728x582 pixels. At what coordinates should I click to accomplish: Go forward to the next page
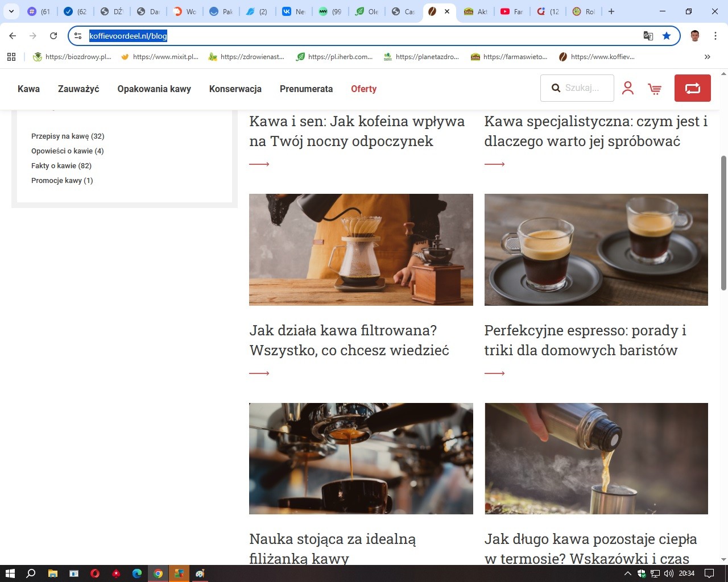(x=33, y=36)
